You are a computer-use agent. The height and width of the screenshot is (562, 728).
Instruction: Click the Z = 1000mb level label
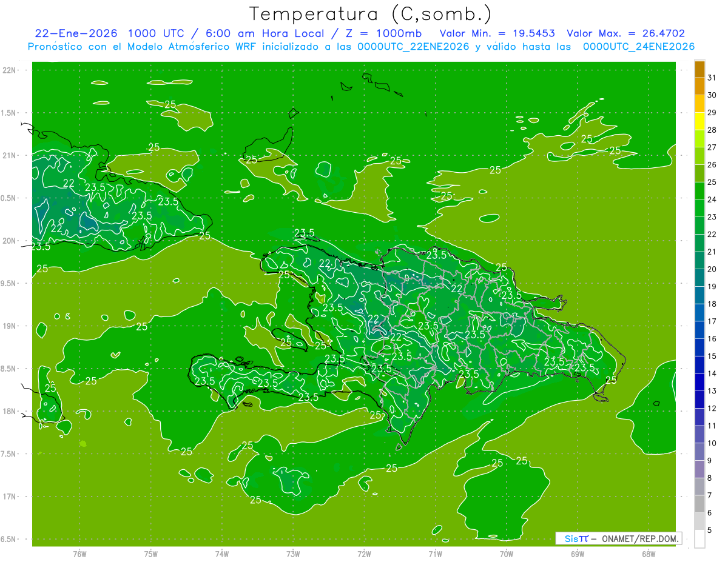(383, 33)
